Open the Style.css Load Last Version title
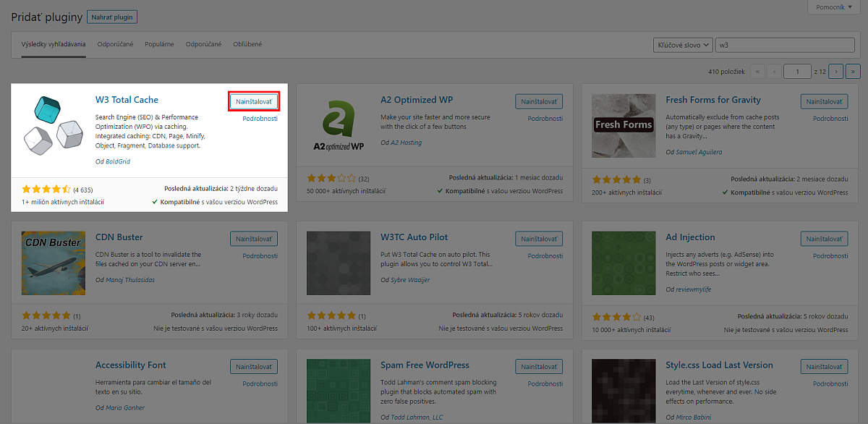 (720, 365)
